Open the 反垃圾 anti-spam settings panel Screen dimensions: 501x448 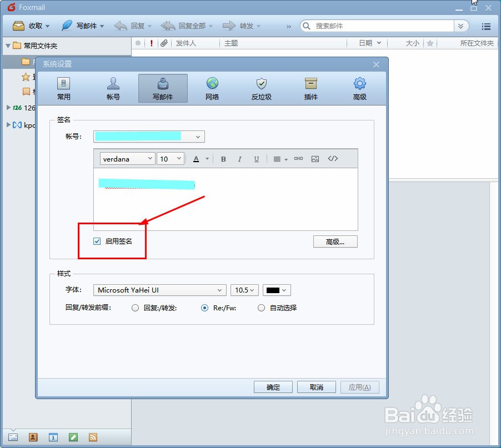pyautogui.click(x=260, y=87)
